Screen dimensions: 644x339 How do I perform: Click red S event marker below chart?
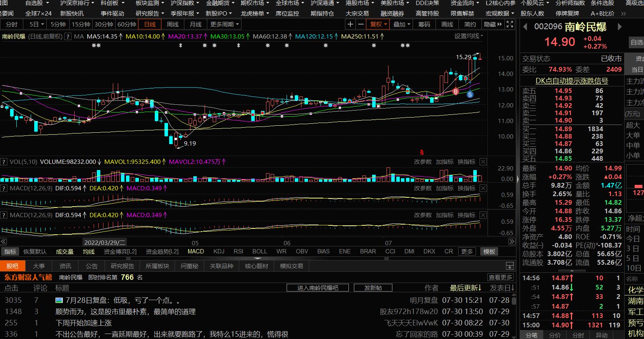[422, 153]
